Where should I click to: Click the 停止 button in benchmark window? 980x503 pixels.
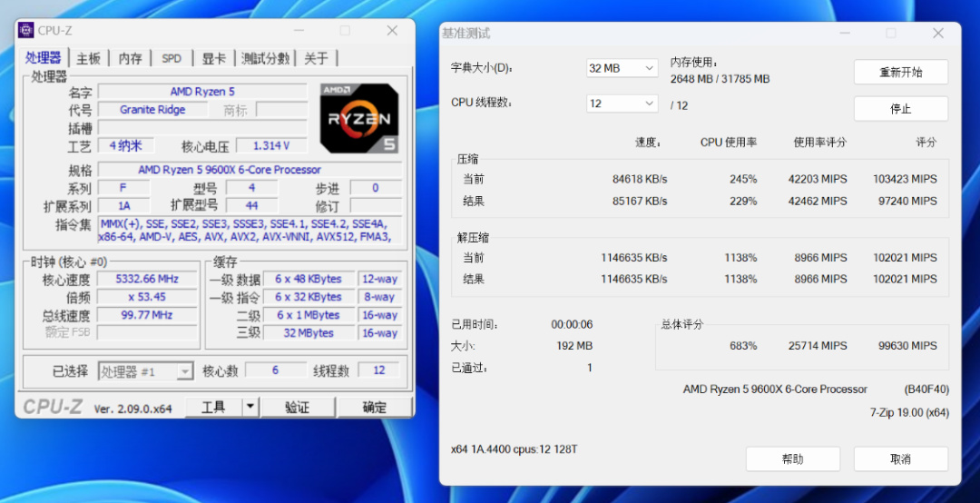coord(901,109)
